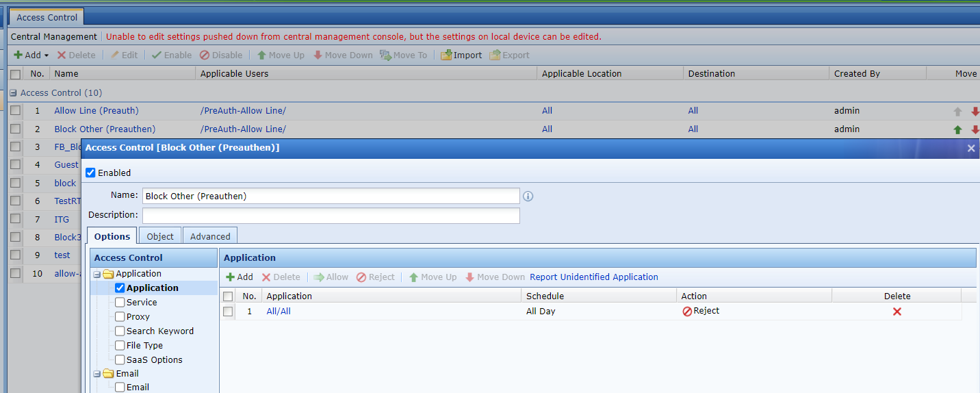Click into the Description input field

point(331,215)
